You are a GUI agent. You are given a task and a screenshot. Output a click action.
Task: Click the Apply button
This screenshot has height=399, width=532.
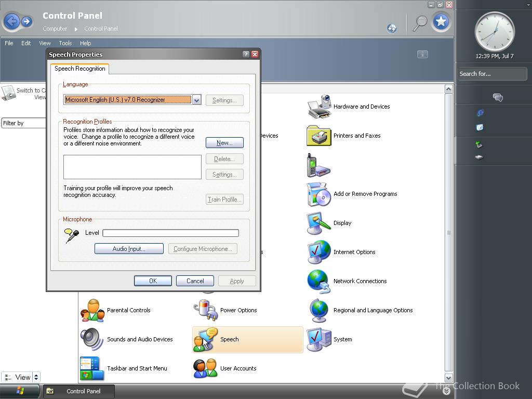[x=237, y=281]
